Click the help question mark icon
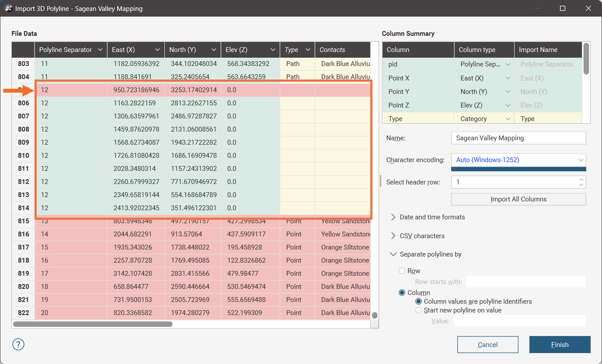 [18, 344]
